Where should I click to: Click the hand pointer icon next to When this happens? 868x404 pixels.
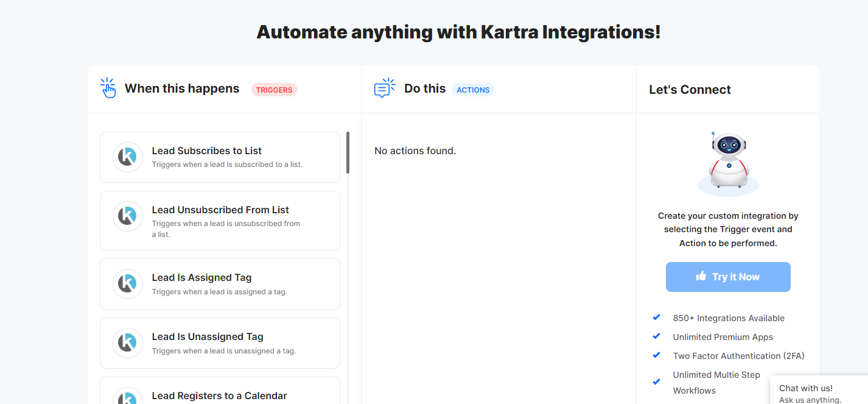point(108,88)
